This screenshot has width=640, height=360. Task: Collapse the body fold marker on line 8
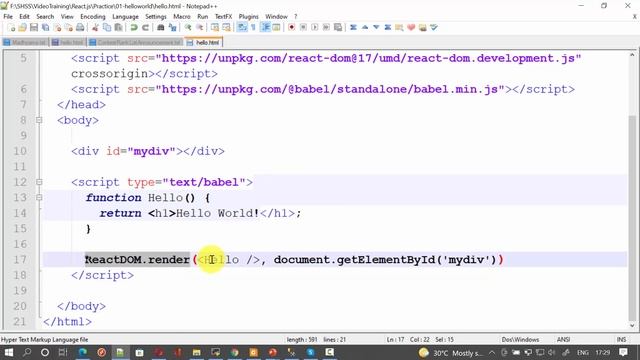(x=39, y=120)
